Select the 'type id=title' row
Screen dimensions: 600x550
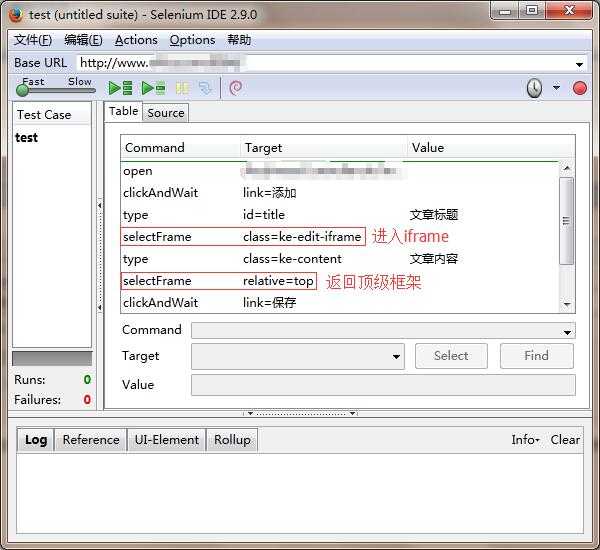click(x=340, y=215)
